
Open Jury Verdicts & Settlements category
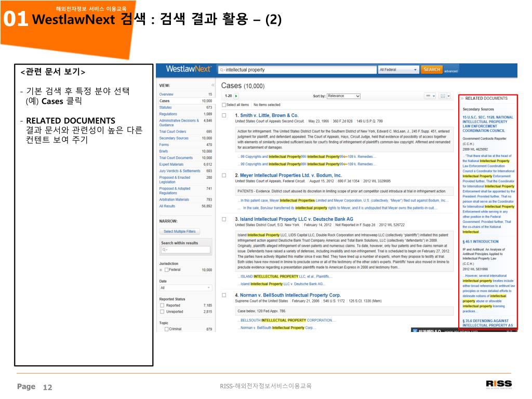(x=180, y=171)
